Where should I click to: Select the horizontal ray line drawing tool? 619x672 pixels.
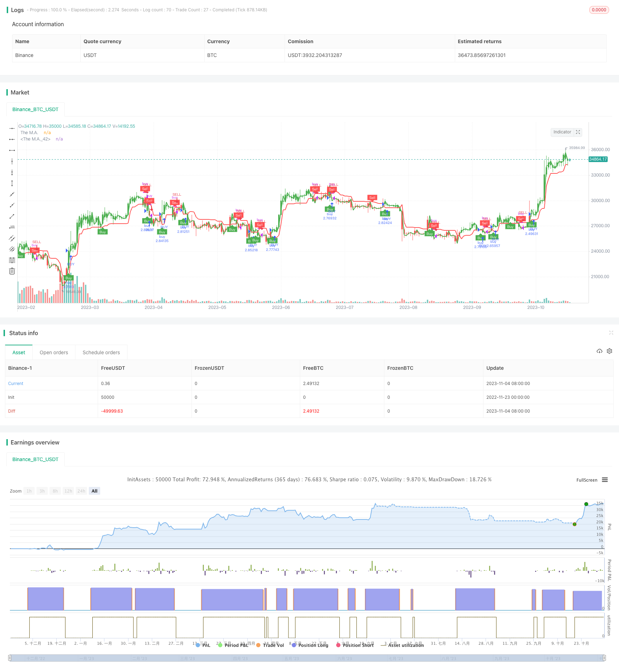click(12, 139)
